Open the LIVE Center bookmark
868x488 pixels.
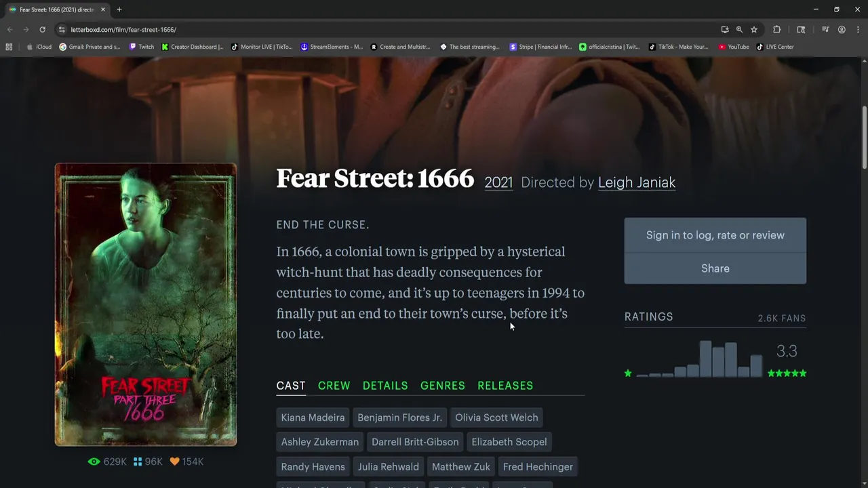pyautogui.click(x=774, y=47)
